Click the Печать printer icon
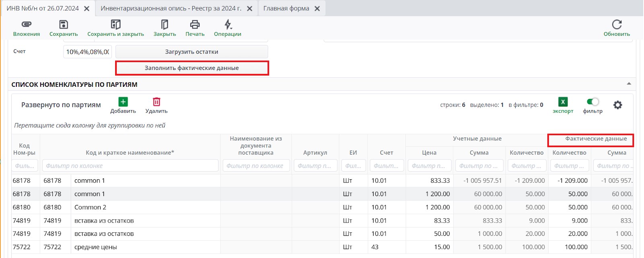The height and width of the screenshot is (258, 644). [x=195, y=25]
